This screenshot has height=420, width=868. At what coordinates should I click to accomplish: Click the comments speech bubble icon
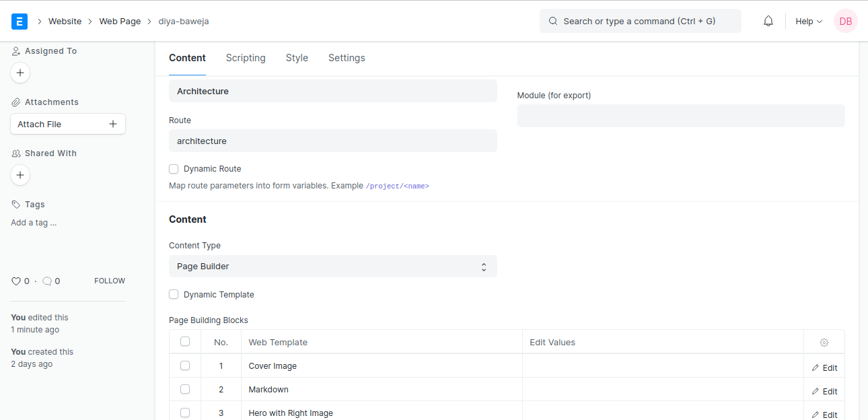47,281
